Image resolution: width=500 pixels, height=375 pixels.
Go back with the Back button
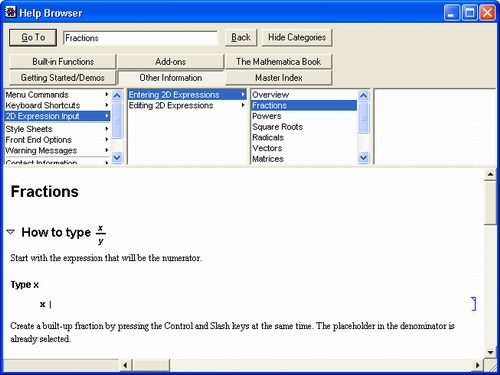pyautogui.click(x=241, y=37)
